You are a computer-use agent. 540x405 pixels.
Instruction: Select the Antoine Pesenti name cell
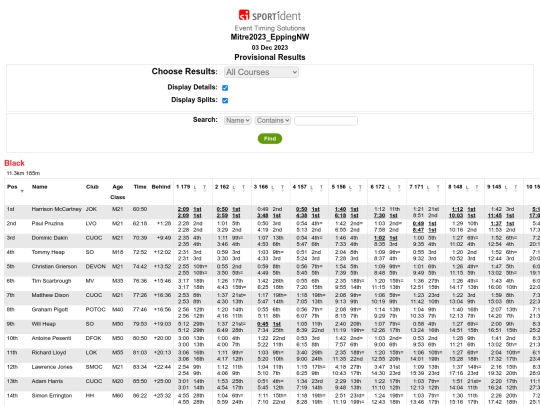[x=50, y=339]
